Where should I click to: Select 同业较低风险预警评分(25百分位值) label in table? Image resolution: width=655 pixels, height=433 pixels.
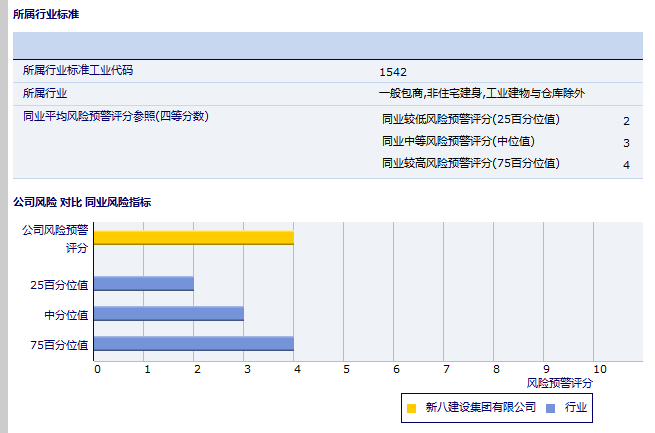tap(470, 120)
